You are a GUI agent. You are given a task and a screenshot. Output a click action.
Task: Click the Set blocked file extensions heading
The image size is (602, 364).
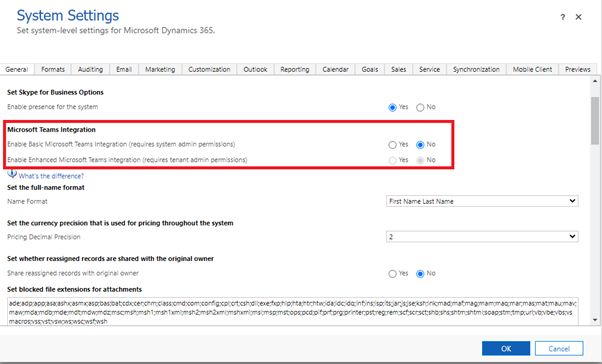click(74, 290)
